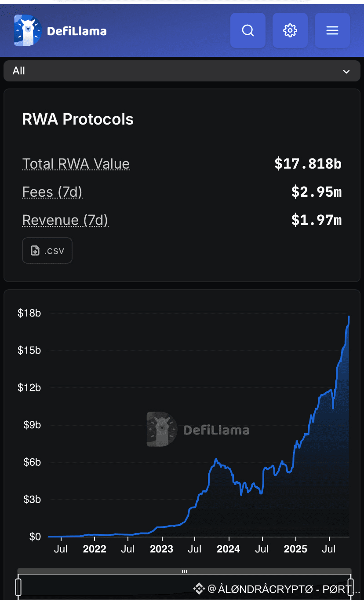Open the search icon in header
Image resolution: width=364 pixels, height=600 pixels.
point(248,30)
